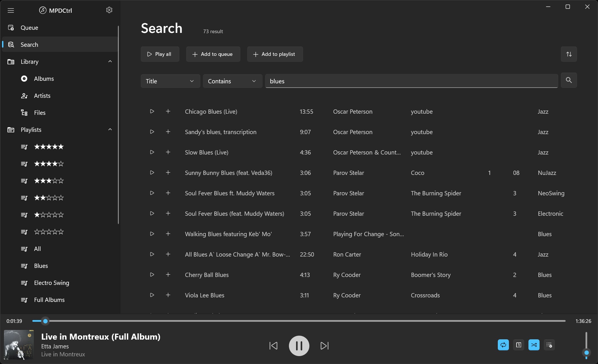Image resolution: width=598 pixels, height=364 pixels.
Task: Add Sandy's blues, transcription to queue
Action: (x=168, y=132)
